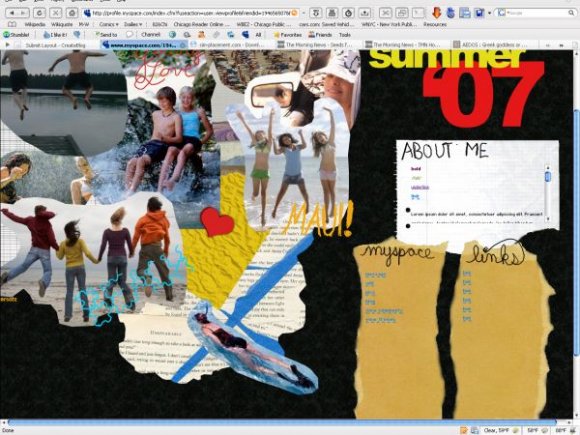Click the globe icon after Channel
This screenshot has height=435, width=580.
(x=172, y=35)
